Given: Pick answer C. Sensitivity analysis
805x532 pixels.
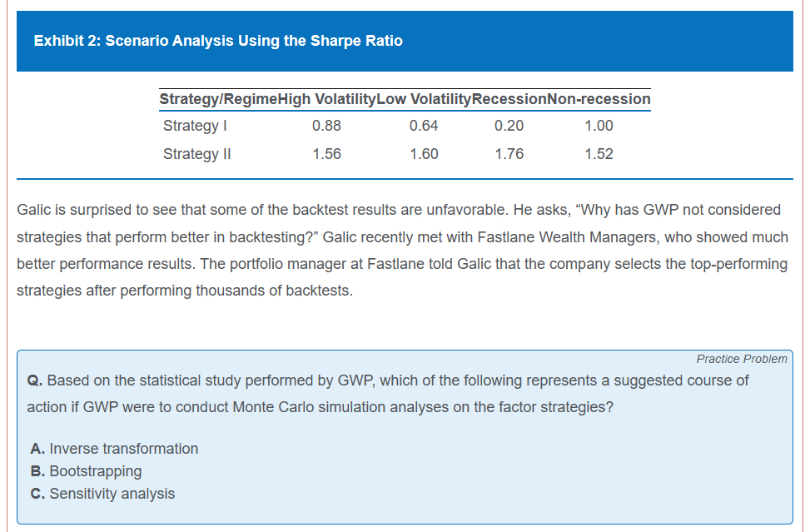Looking at the screenshot, I should coord(102,494).
